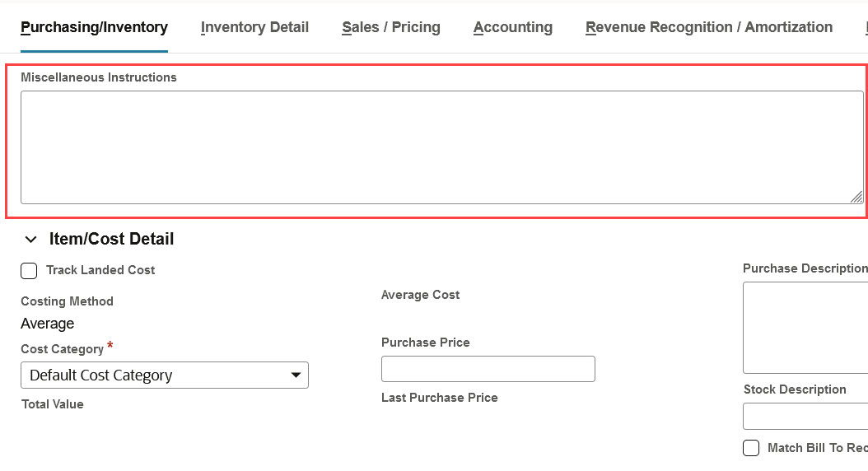Toggle Match Bill To Receipt checkbox
868x471 pixels.
(x=751, y=448)
